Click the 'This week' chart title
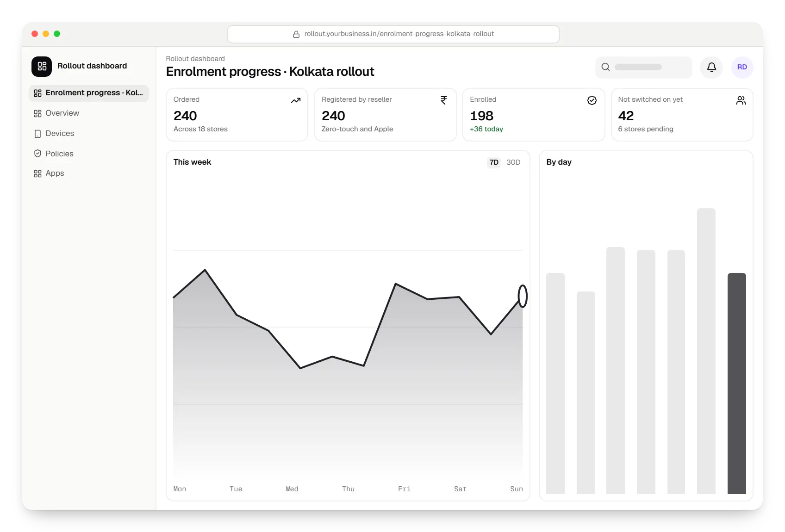The height and width of the screenshot is (532, 785). (192, 162)
